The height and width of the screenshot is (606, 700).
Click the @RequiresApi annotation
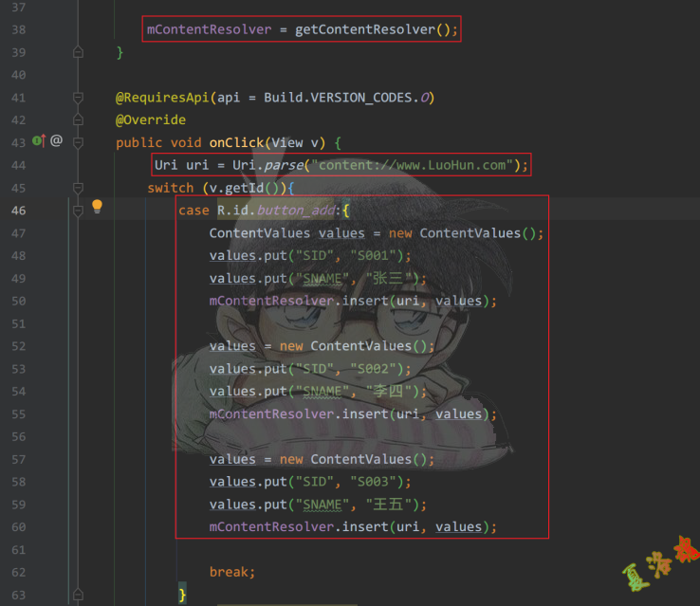(162, 98)
